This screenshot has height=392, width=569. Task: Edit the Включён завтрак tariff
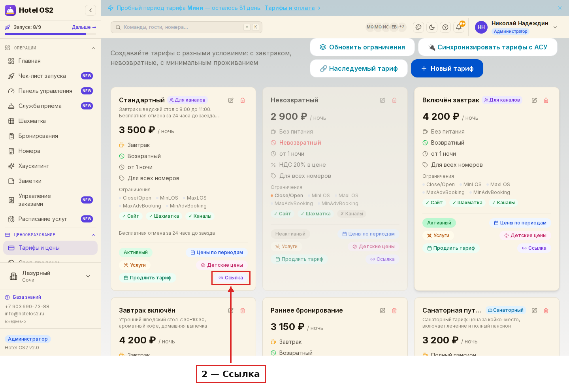coord(534,100)
